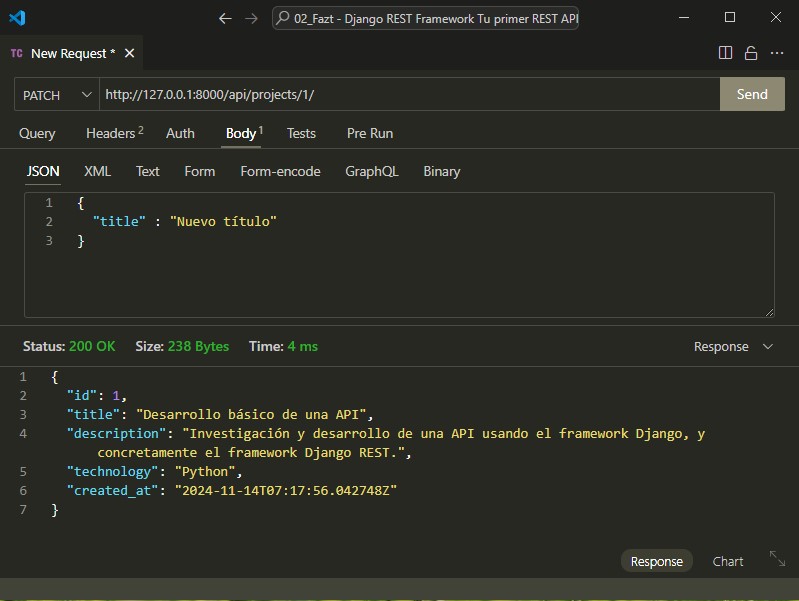This screenshot has width=799, height=601.
Task: Toggle the editor lock icon
Action: tap(751, 53)
